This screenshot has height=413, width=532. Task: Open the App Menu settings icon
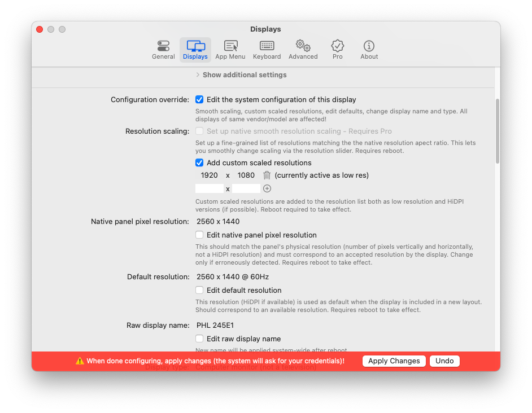pos(230,49)
